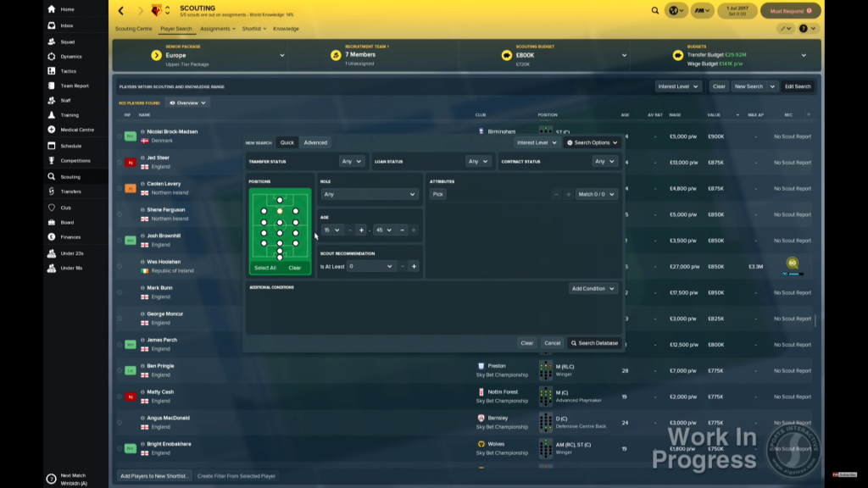
Task: Go back with the left arrow
Action: click(x=120, y=10)
